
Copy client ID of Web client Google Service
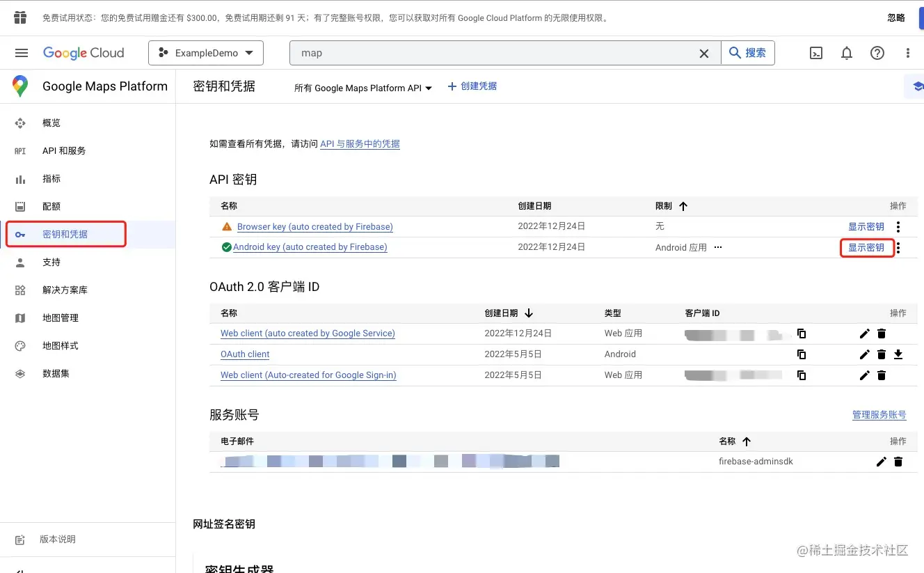click(802, 333)
